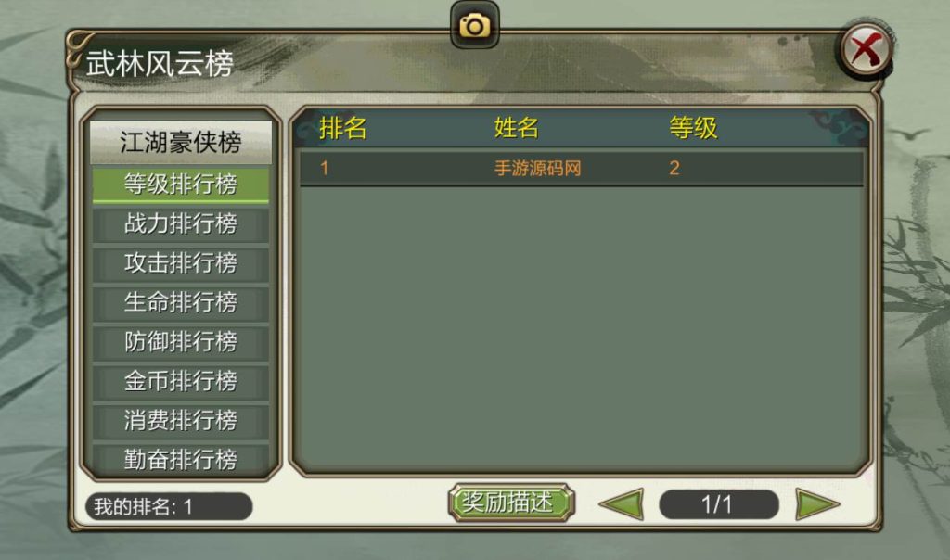Image resolution: width=950 pixels, height=560 pixels.
Task: Click the 排名 column header
Action: click(342, 128)
